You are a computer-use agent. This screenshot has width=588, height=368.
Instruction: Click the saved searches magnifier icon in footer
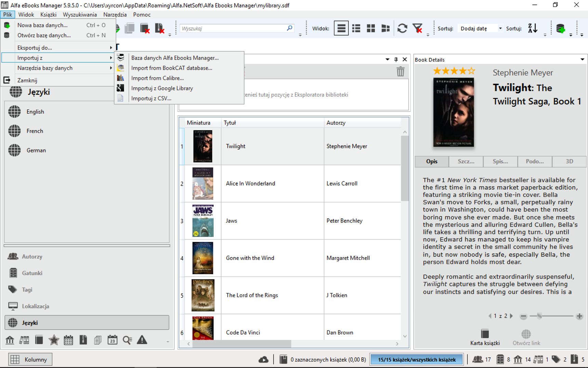coord(127,340)
